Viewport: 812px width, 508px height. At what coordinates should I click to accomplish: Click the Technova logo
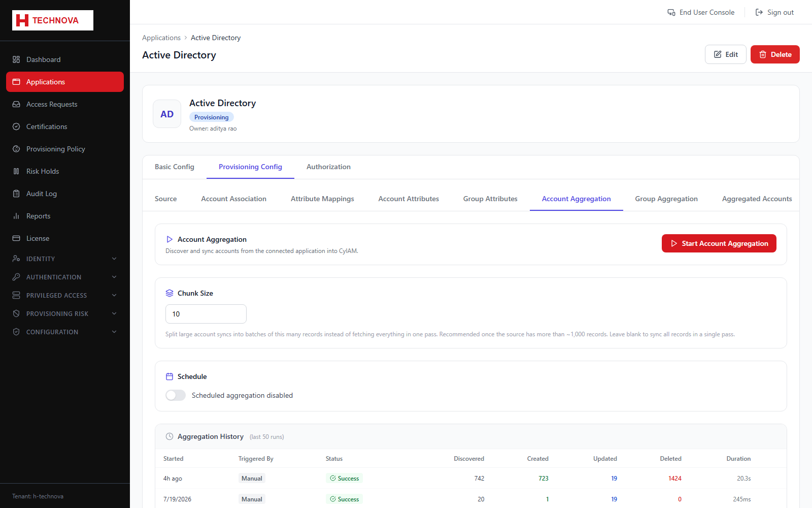[53, 20]
